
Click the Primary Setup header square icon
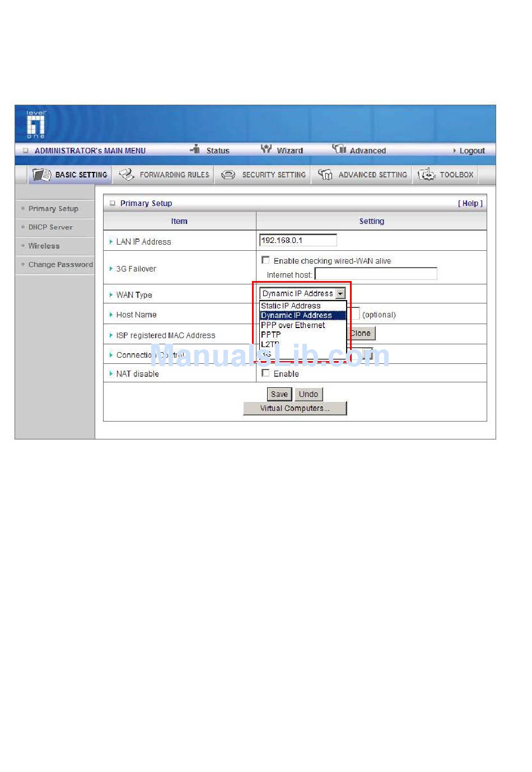(112, 203)
